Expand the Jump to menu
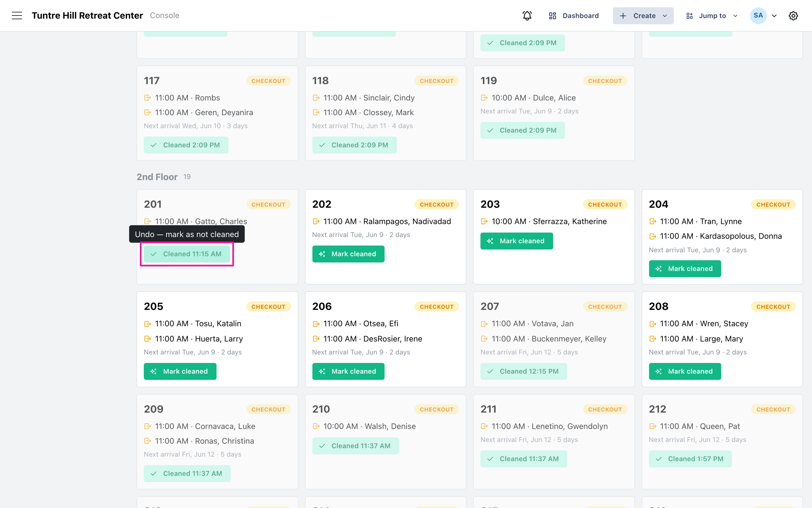This screenshot has height=508, width=812. 712,16
